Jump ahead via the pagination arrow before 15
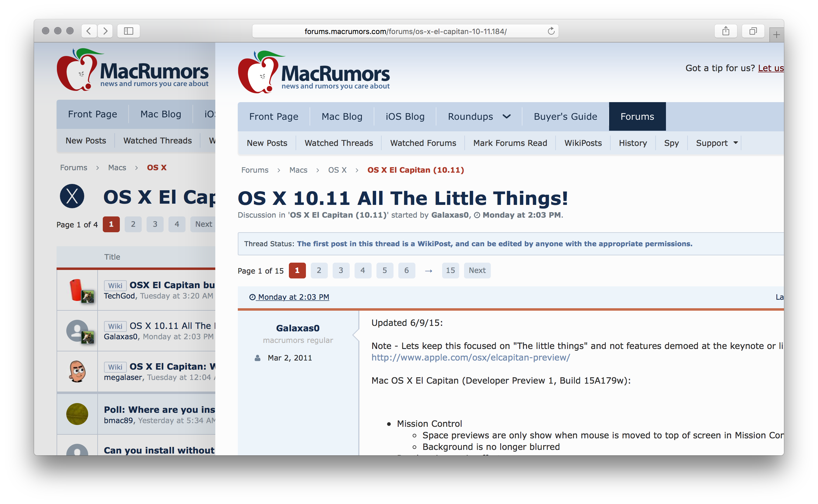 tap(428, 271)
